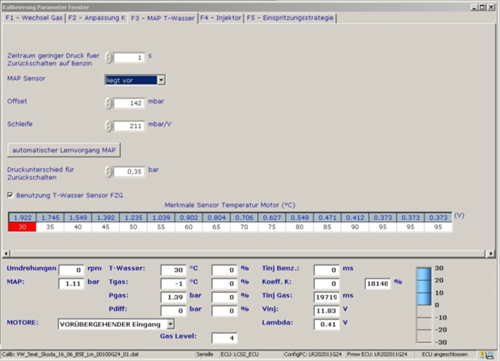
Task: Adjust the Druckunterschied stepper arrows
Action: coord(108,172)
